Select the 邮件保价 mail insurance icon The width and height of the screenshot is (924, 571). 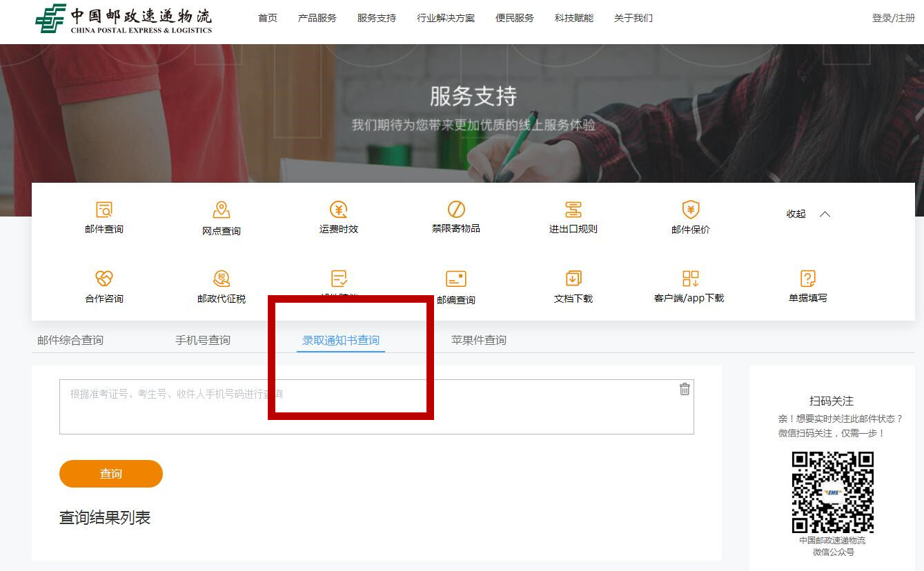point(689,217)
